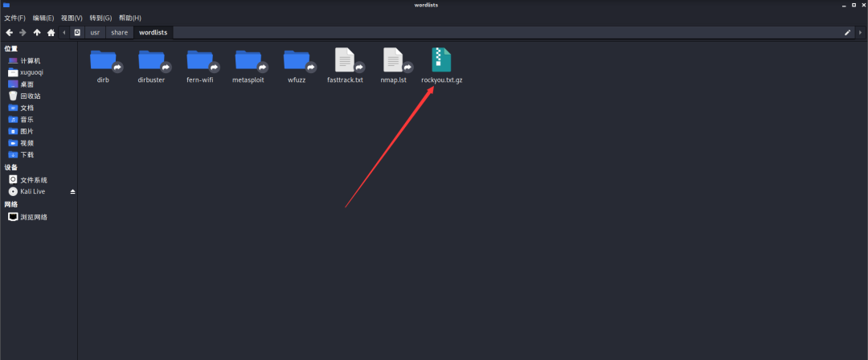Go back with the left arrow button

click(x=9, y=33)
